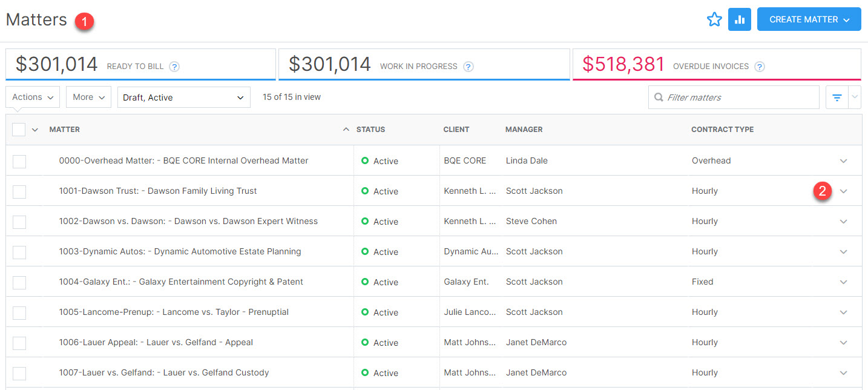The height and width of the screenshot is (390, 868).
Task: Open the More menu
Action: click(x=88, y=97)
